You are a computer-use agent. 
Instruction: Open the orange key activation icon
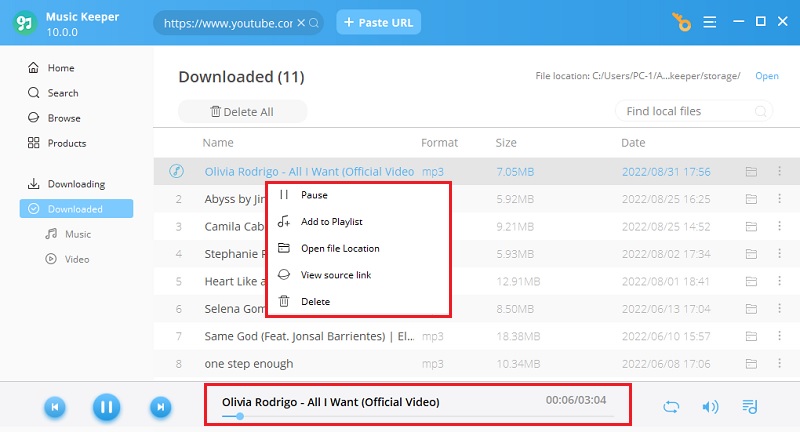[681, 22]
